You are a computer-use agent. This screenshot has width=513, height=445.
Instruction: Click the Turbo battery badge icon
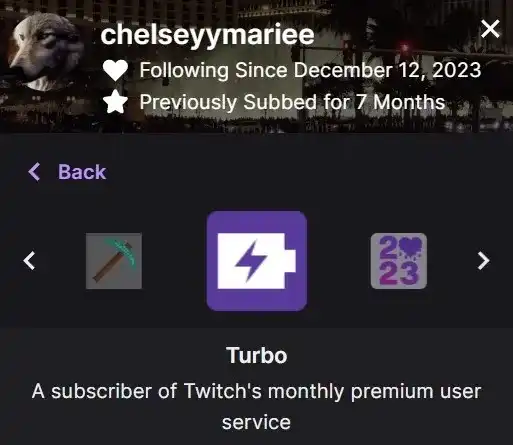tap(257, 261)
